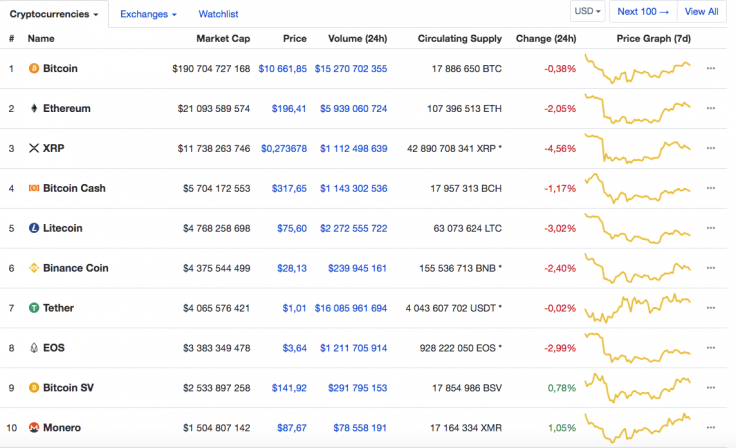Open the Litecoin name link
736x448 pixels.
(62, 228)
